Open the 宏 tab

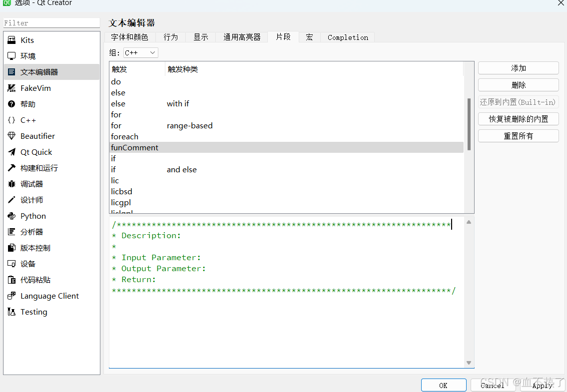[x=310, y=37]
